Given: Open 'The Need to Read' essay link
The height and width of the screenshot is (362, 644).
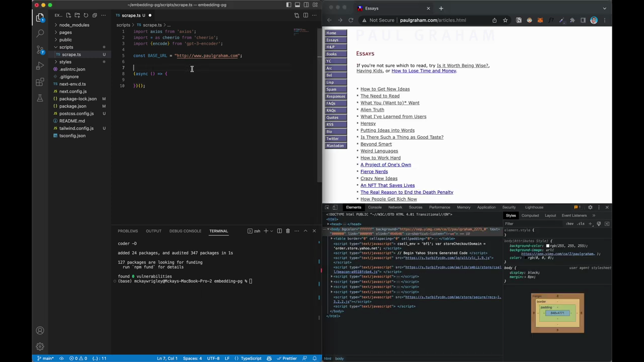Looking at the screenshot, I should point(380,96).
